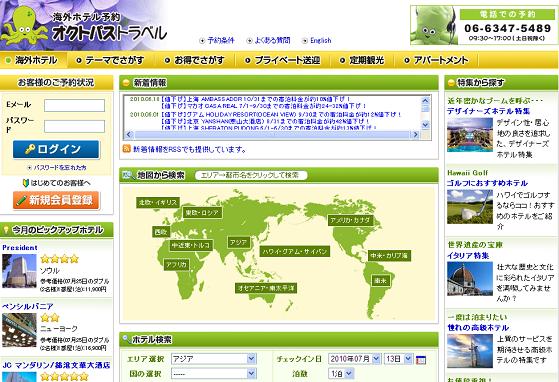559x382 pixels.
Task: Open the テーマでさがす menu tab
Action: pyautogui.click(x=111, y=60)
